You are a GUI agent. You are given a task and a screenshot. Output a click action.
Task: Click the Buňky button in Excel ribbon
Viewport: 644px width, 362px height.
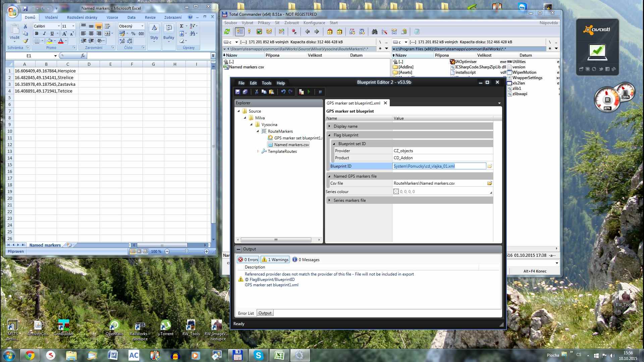[x=169, y=34]
